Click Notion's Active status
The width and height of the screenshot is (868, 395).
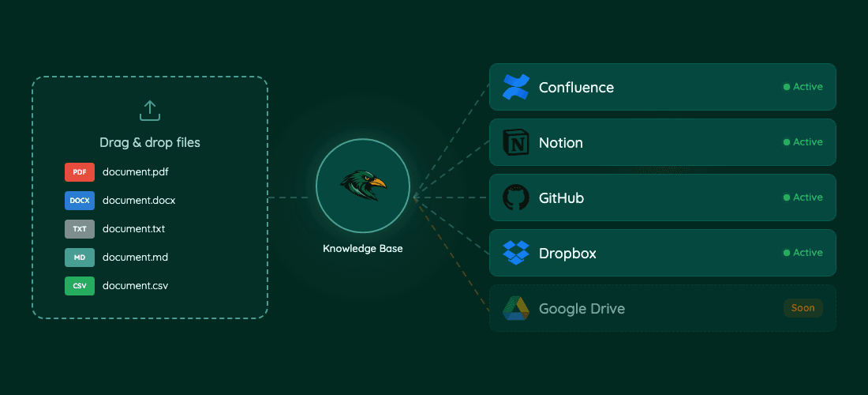click(x=803, y=142)
